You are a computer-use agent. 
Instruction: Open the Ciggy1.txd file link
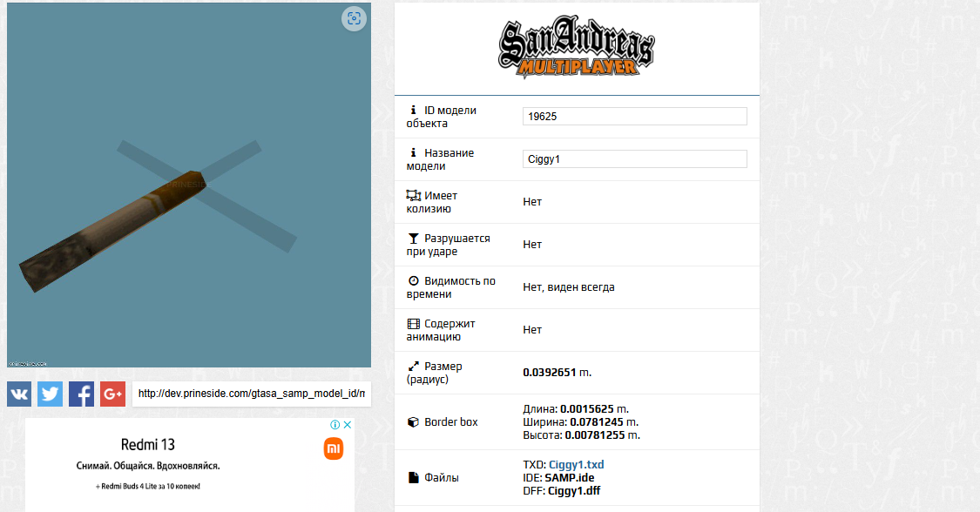[x=576, y=465]
